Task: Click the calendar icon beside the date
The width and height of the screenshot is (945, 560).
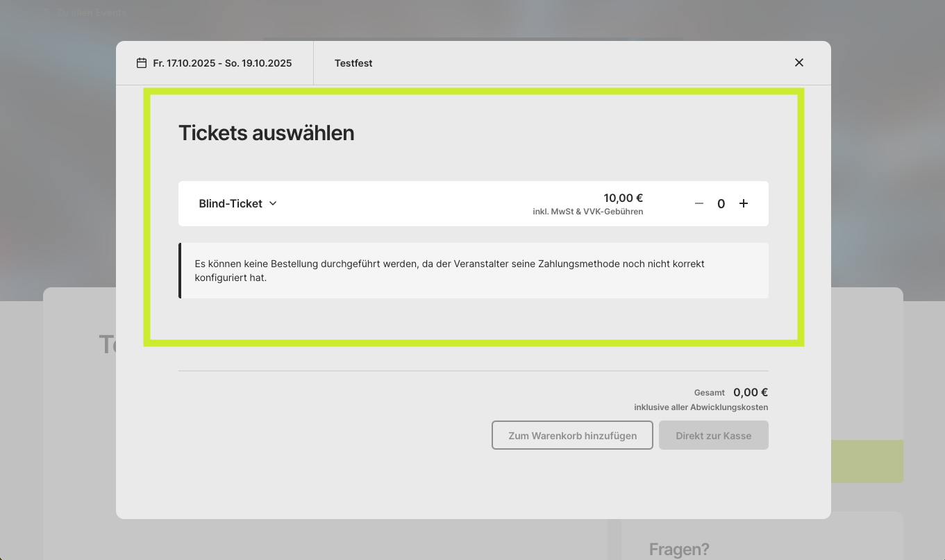Action: 142,63
